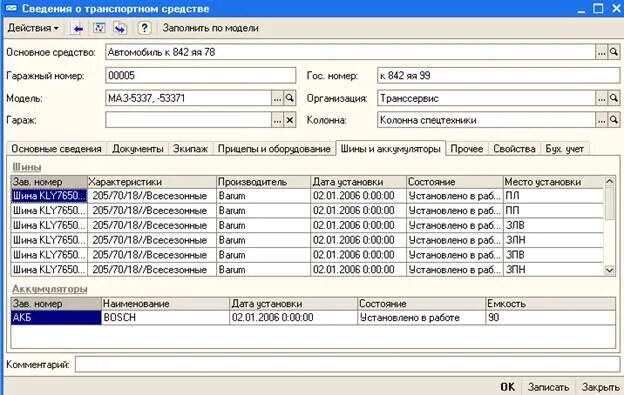Switch to Основные сведения tab
Image resolution: width=624 pixels, height=395 pixels.
57,149
